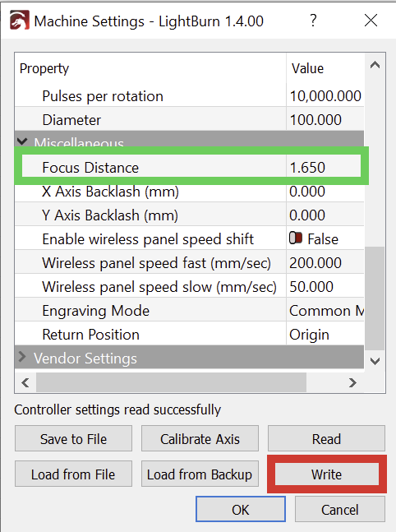Select Wireless panel speed fast value 200.000

[315, 262]
